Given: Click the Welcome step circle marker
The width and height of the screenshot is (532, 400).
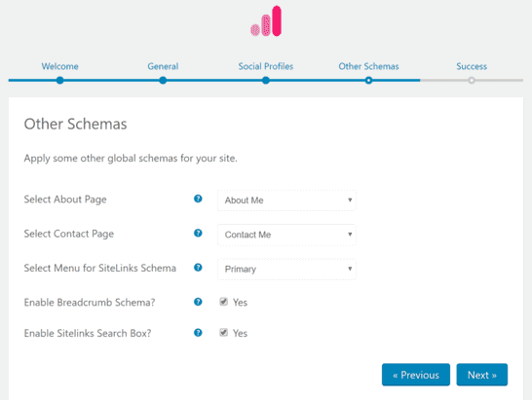Looking at the screenshot, I should pyautogui.click(x=59, y=81).
